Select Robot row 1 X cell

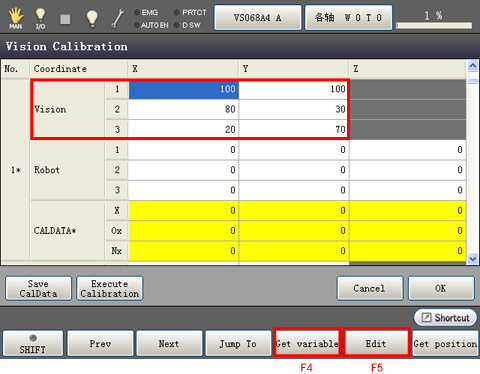pos(184,150)
